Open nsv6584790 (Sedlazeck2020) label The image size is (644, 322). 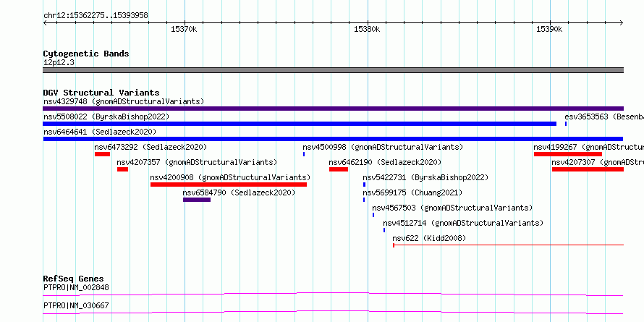coord(239,192)
